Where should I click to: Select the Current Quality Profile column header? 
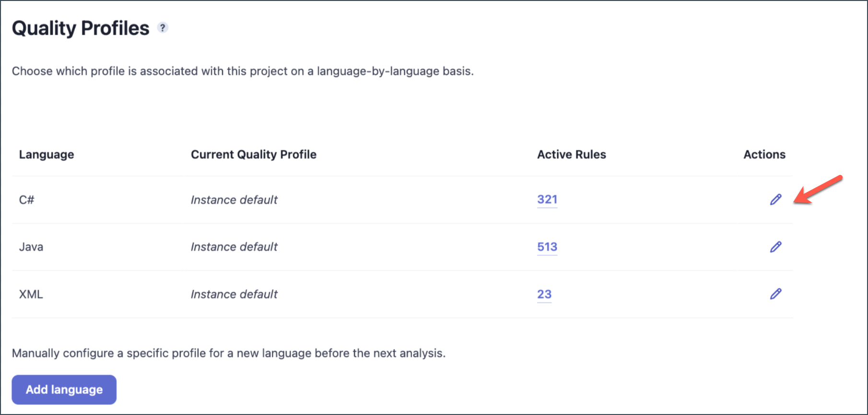[253, 154]
